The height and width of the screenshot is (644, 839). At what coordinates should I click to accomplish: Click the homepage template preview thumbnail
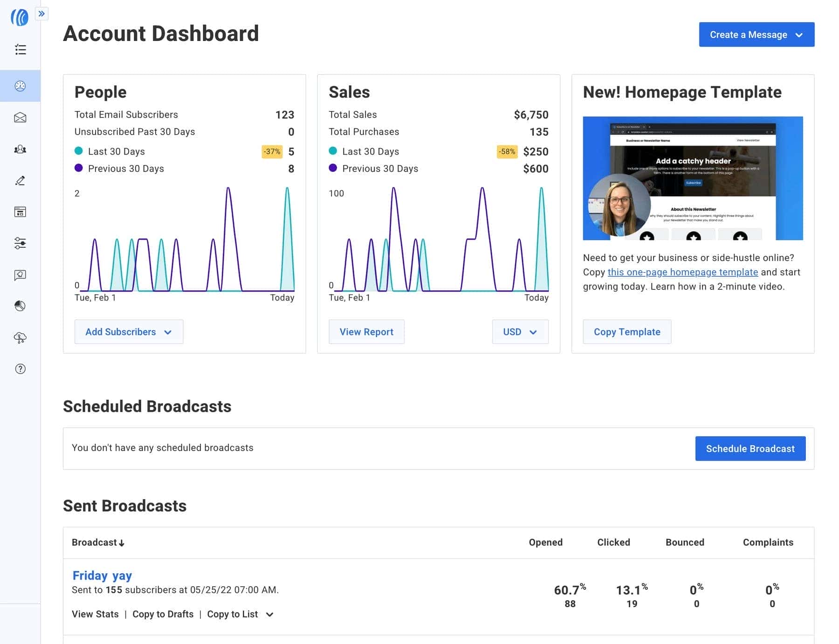[x=693, y=177]
